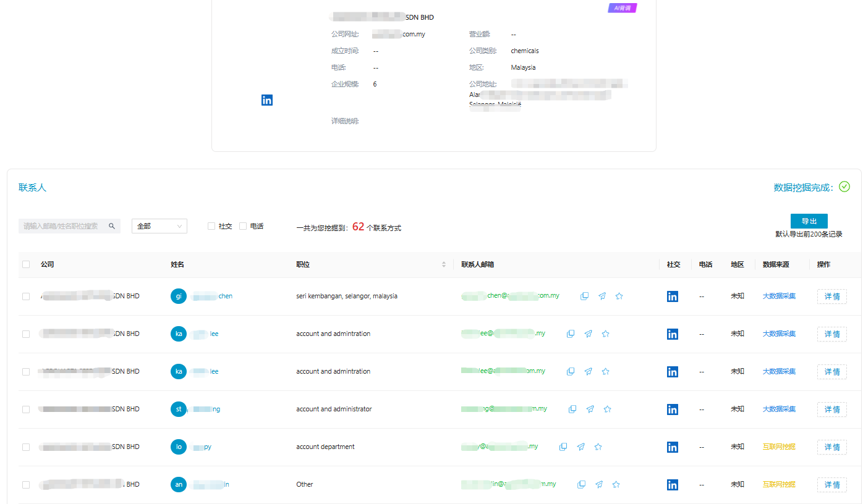863x504 pixels.
Task: Send email to the account department contact
Action: 580,447
